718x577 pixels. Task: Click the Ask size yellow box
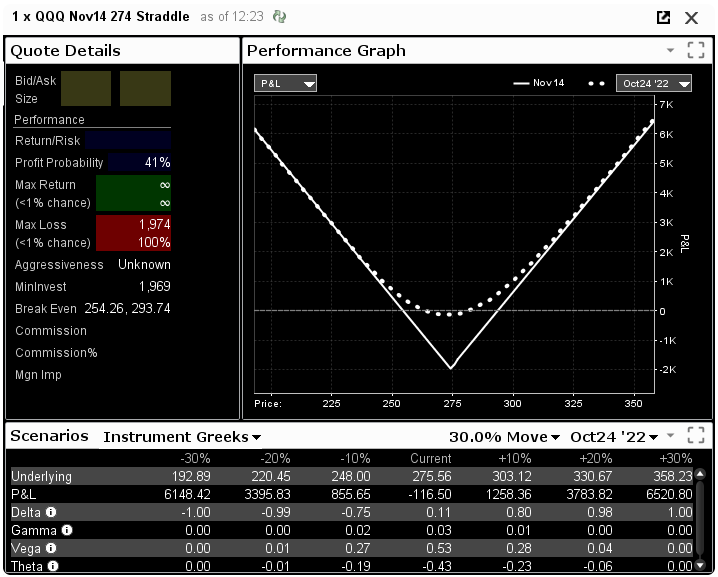click(145, 88)
